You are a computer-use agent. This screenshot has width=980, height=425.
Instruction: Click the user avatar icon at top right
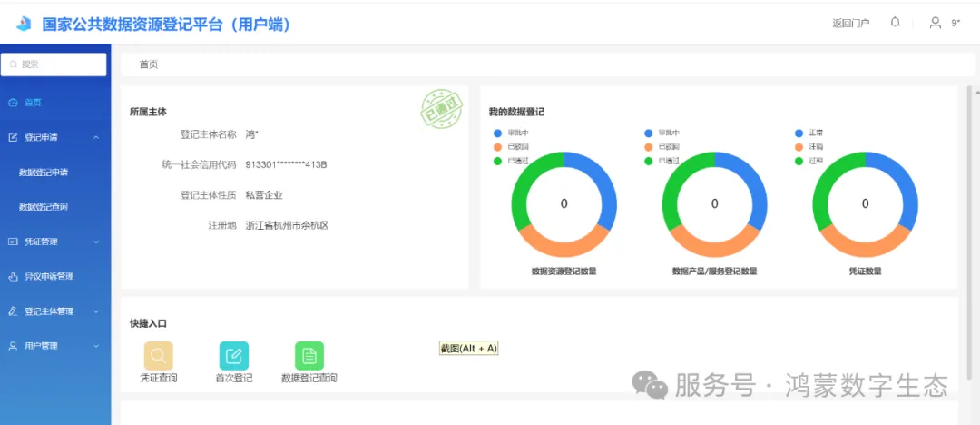pos(935,23)
